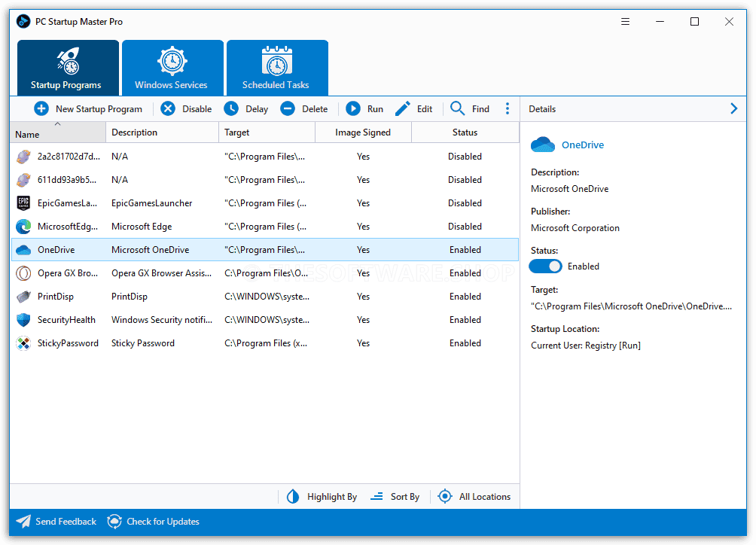
Task: Click the Image Signed column header
Action: 363,132
